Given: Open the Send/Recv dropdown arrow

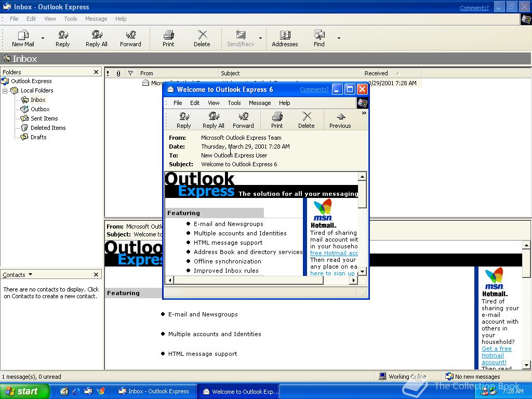Looking at the screenshot, I should click(261, 38).
